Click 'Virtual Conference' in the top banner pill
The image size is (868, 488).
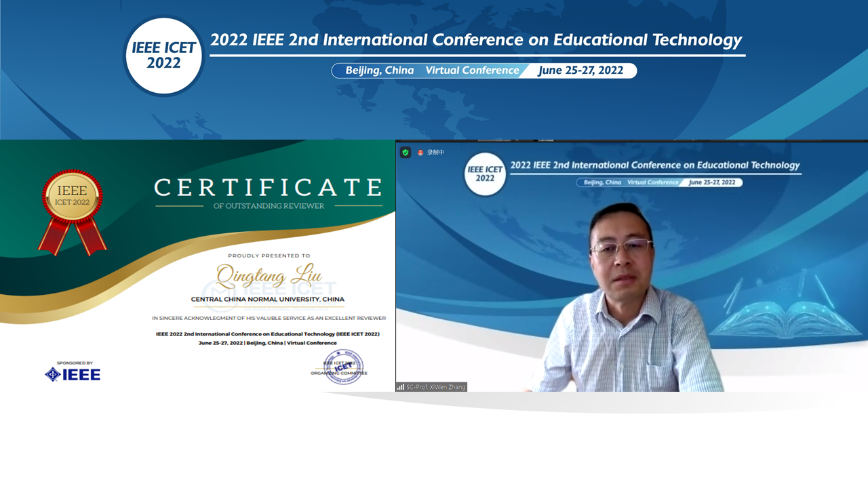click(472, 70)
